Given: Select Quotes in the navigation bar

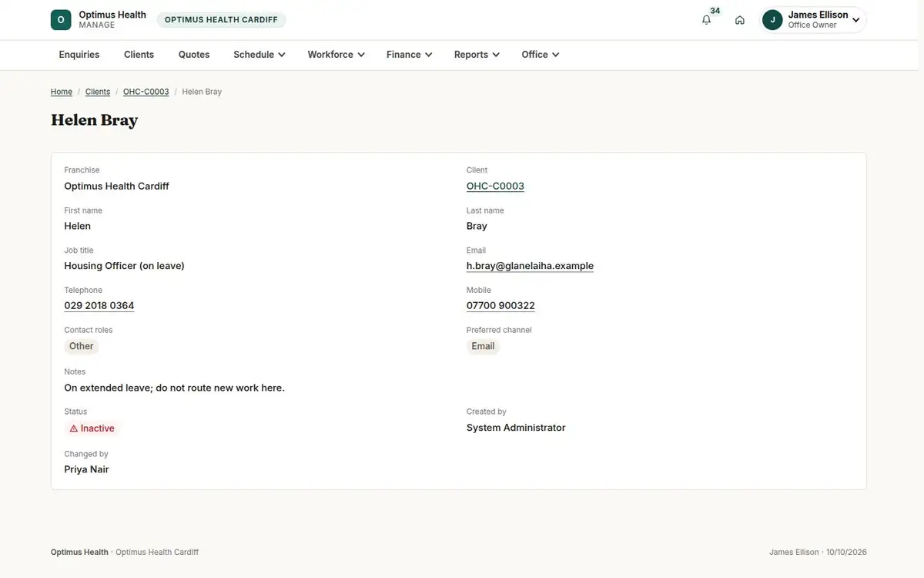Looking at the screenshot, I should pos(194,55).
